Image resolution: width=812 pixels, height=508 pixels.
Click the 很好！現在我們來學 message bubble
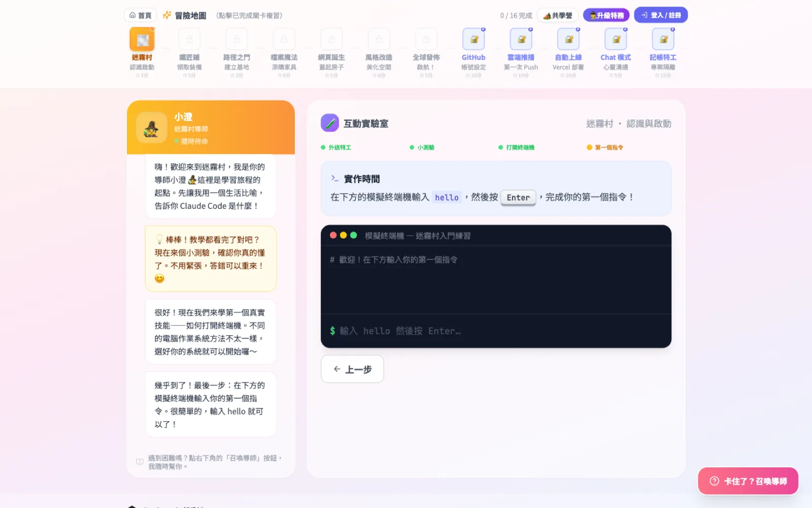(211, 332)
